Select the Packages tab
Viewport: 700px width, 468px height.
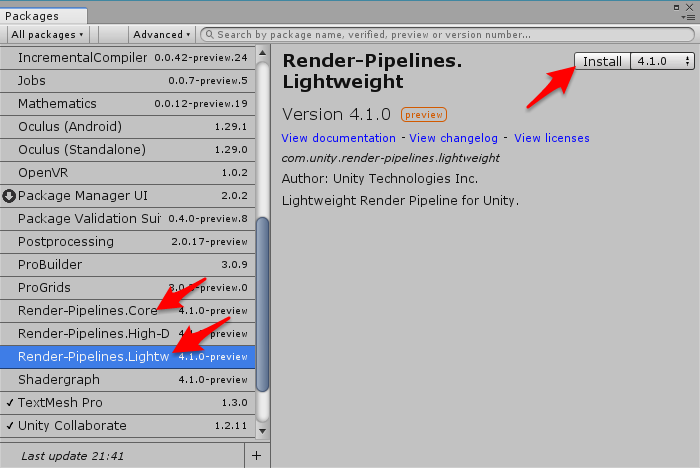tap(43, 16)
